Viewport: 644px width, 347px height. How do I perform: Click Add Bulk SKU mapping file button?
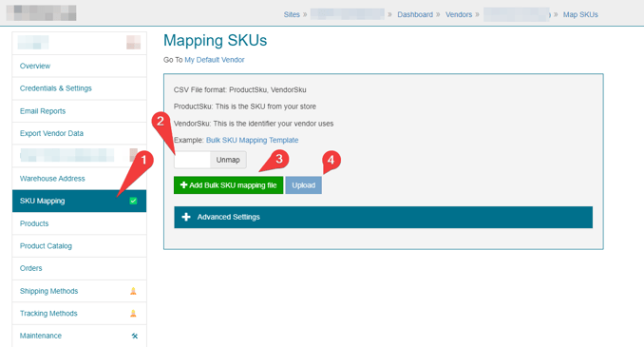tap(228, 185)
